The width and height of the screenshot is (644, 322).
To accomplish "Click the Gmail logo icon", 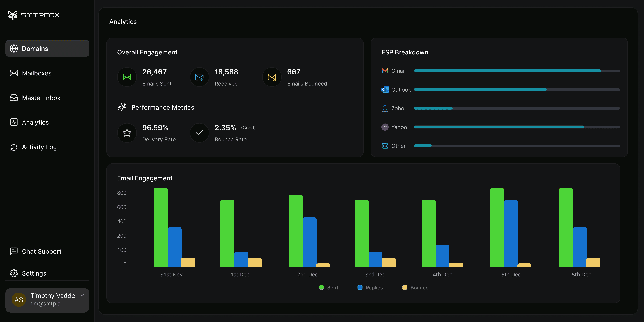I will 385,71.
